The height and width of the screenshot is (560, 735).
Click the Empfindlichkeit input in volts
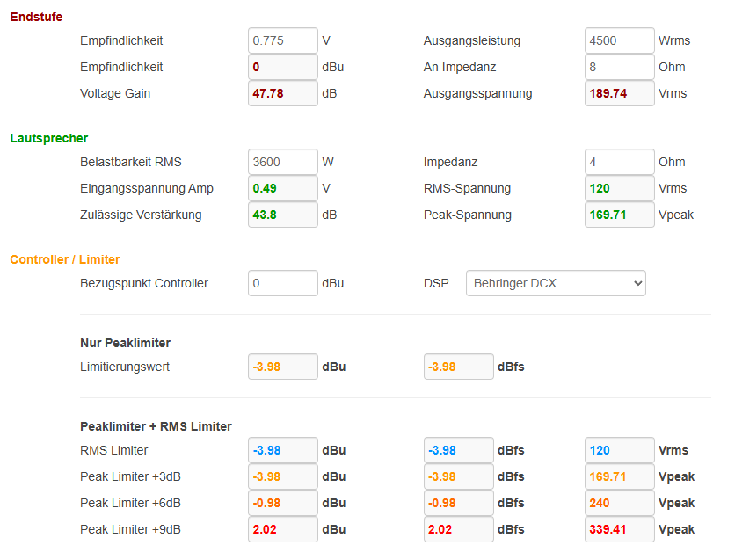pos(282,40)
